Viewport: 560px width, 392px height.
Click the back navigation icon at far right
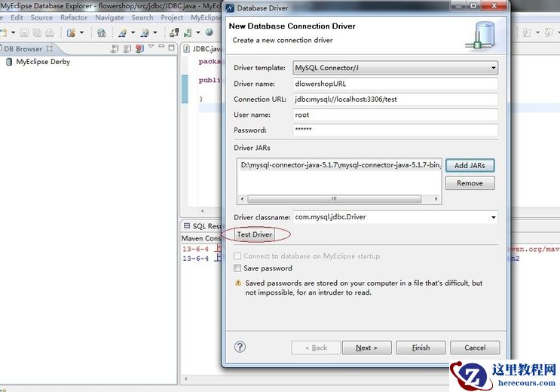(549, 33)
